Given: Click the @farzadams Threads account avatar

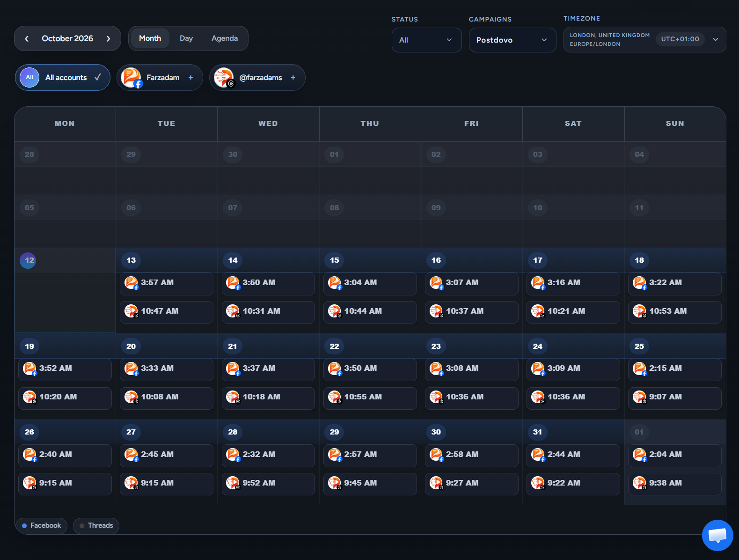Looking at the screenshot, I should (x=224, y=77).
